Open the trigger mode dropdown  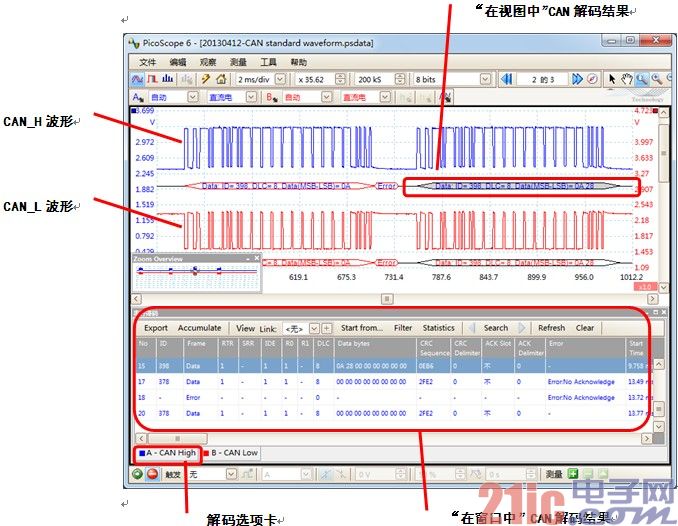pyautogui.click(x=231, y=474)
